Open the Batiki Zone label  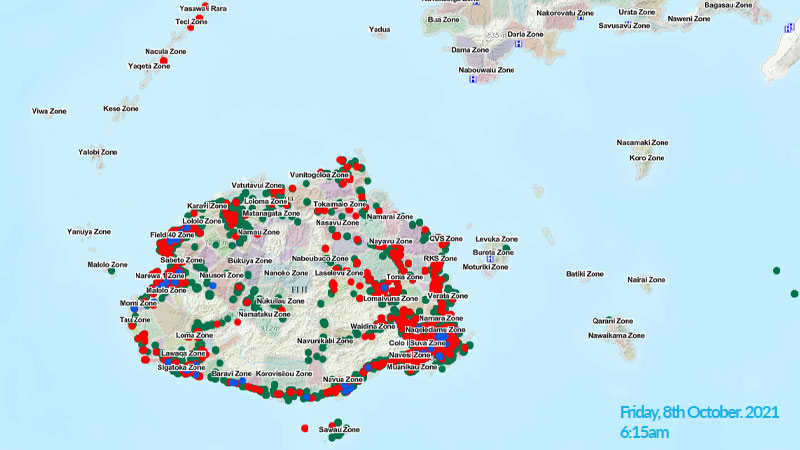585,274
